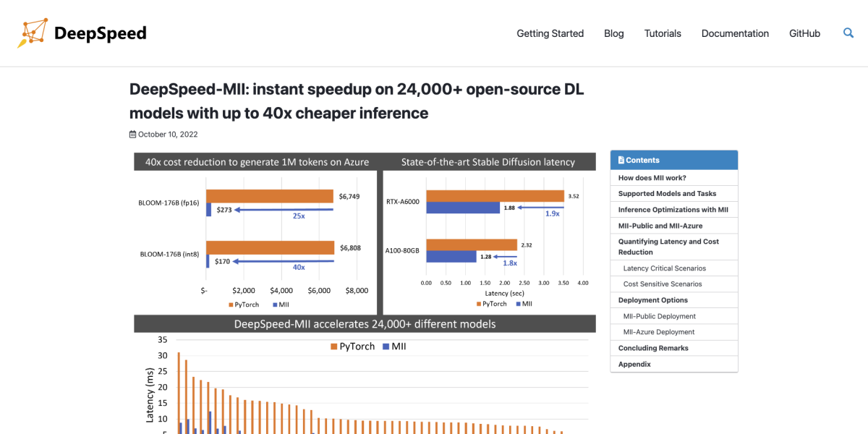
Task: Click the DeepSpeed logo icon
Action: [33, 33]
